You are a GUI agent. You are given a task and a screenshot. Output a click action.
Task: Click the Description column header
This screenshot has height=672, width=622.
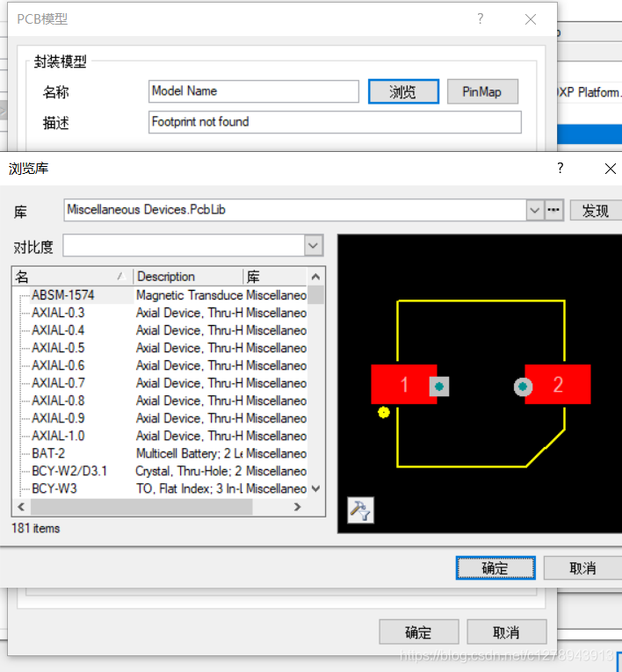188,276
